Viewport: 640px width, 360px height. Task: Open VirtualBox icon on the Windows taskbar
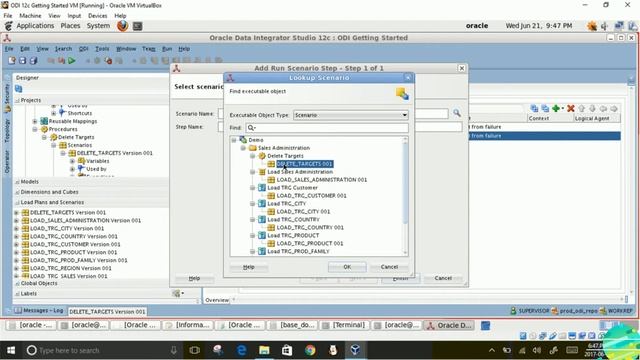click(x=355, y=350)
